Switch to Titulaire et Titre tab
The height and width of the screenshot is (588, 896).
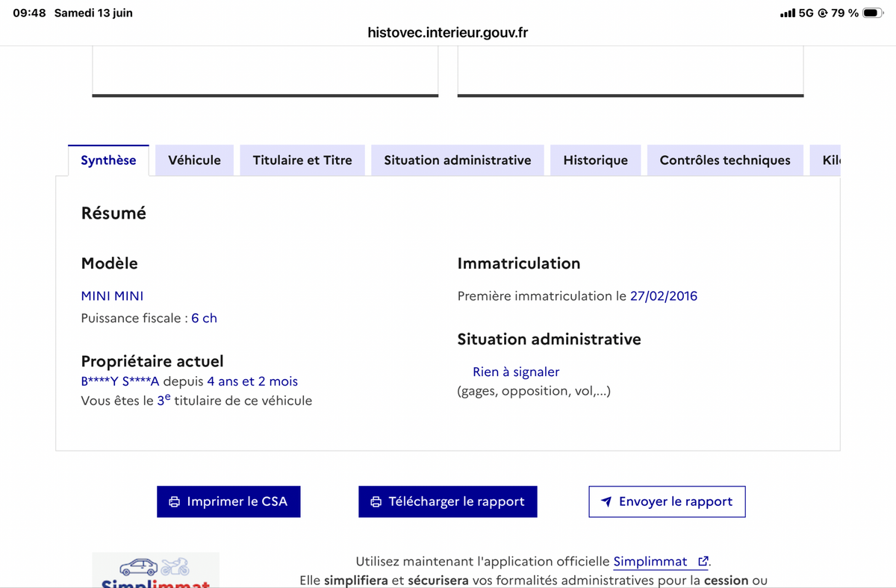302,160
